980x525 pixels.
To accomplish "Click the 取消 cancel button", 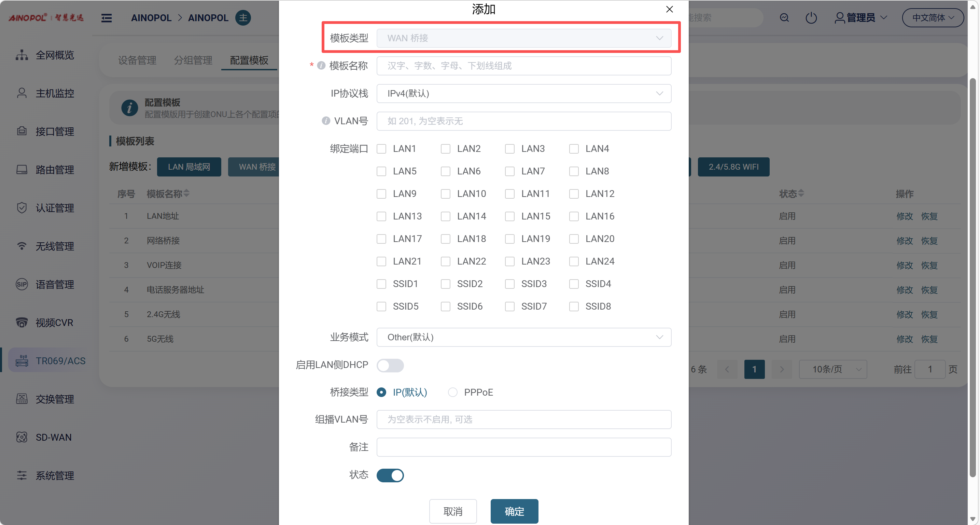I will pyautogui.click(x=453, y=511).
